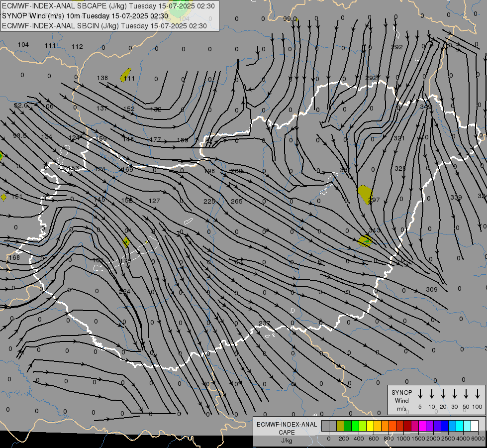Select the olive CAPE patch beside value 297
This screenshot has width=487, height=448.
coord(364,194)
